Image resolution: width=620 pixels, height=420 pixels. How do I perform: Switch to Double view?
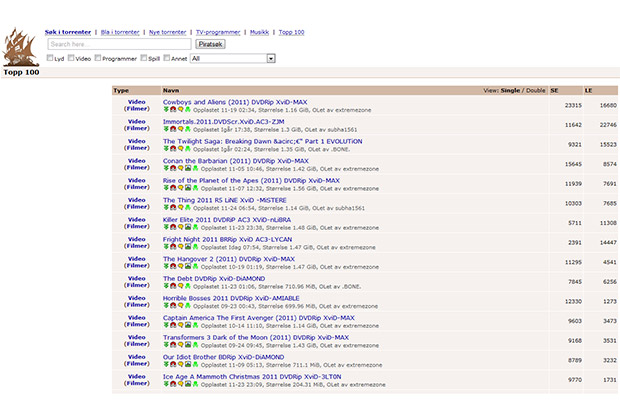click(x=536, y=91)
